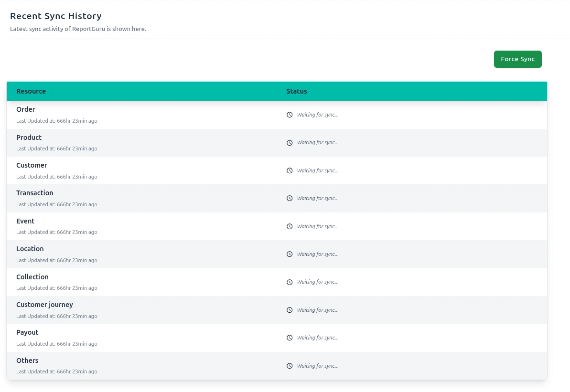The image size is (570, 392).
Task: Click the Payout last updated timestamp
Action: click(57, 344)
